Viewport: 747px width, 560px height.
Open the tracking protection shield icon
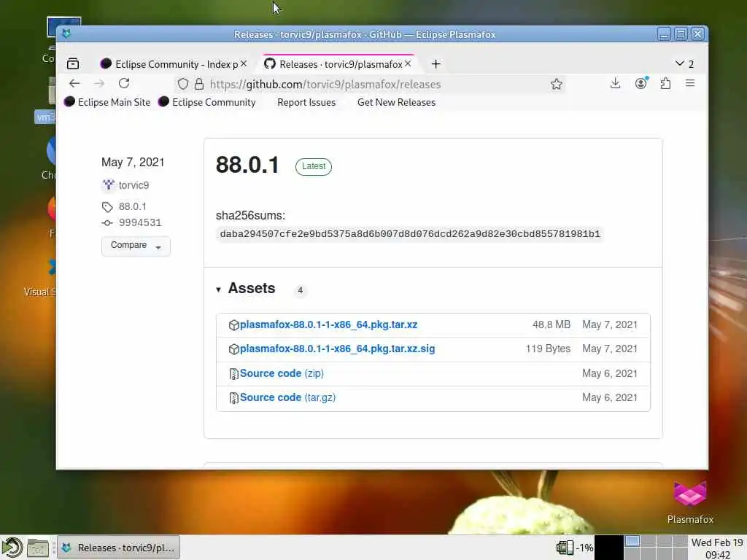[x=183, y=85]
